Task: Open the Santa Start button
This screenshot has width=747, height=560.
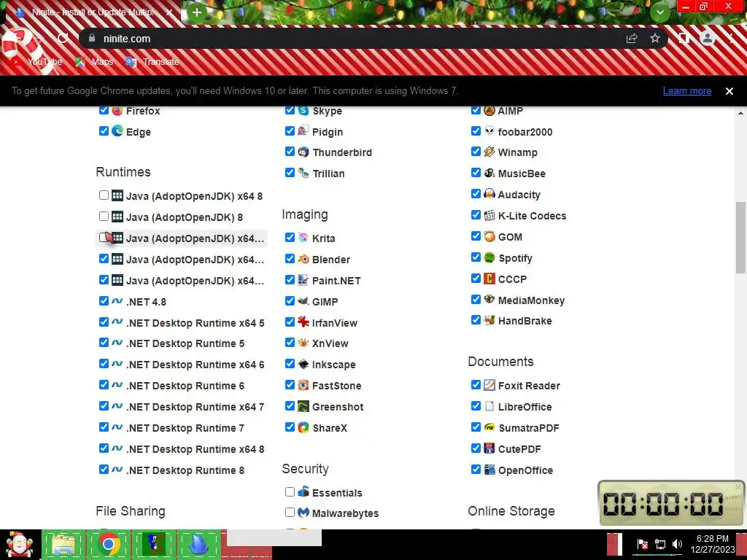Action: tap(20, 544)
